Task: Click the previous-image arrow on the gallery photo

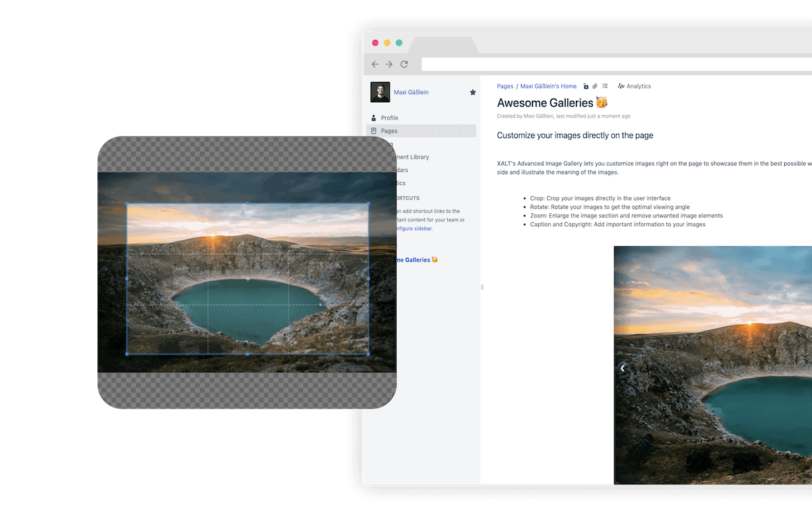Action: pyautogui.click(x=622, y=368)
